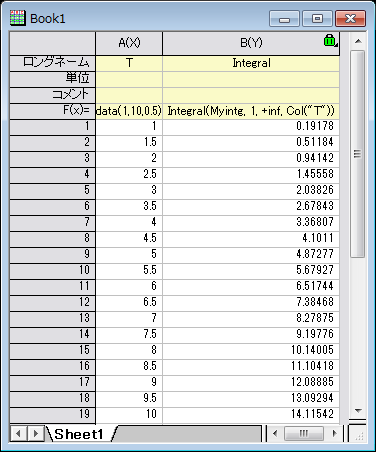Image resolution: width=376 pixels, height=452 pixels.
Task: Click the top-left select-all corner cell
Action: pyautogui.click(x=53, y=43)
